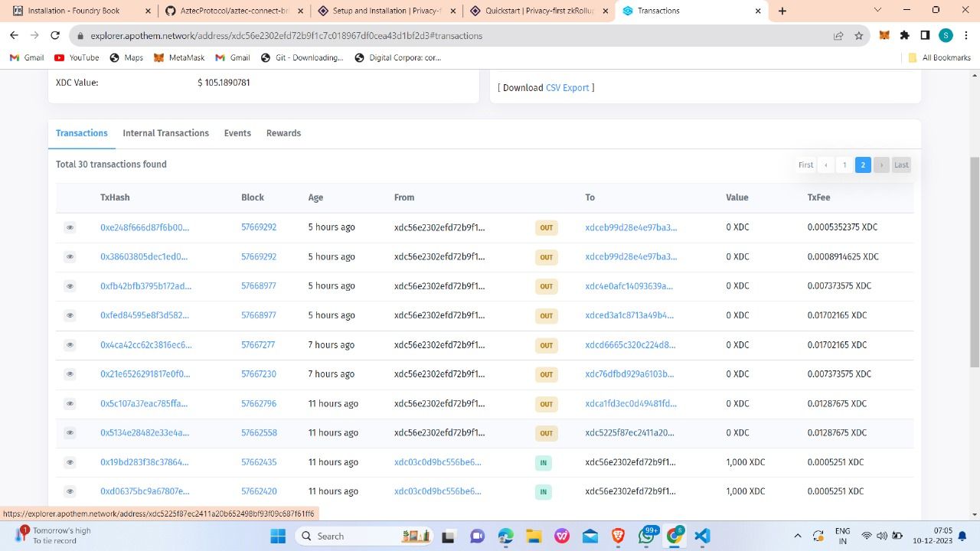Go to the First page of results
The width and height of the screenshot is (980, 551).
(805, 165)
